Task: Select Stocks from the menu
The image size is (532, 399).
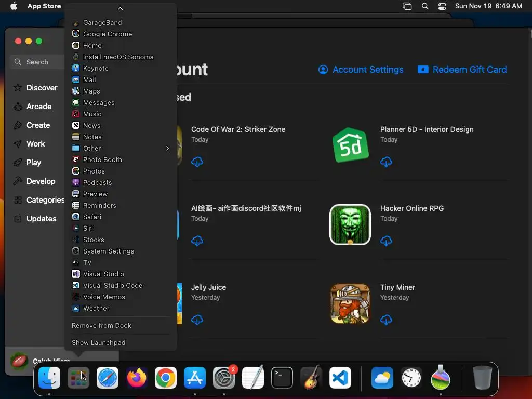Action: point(121,240)
